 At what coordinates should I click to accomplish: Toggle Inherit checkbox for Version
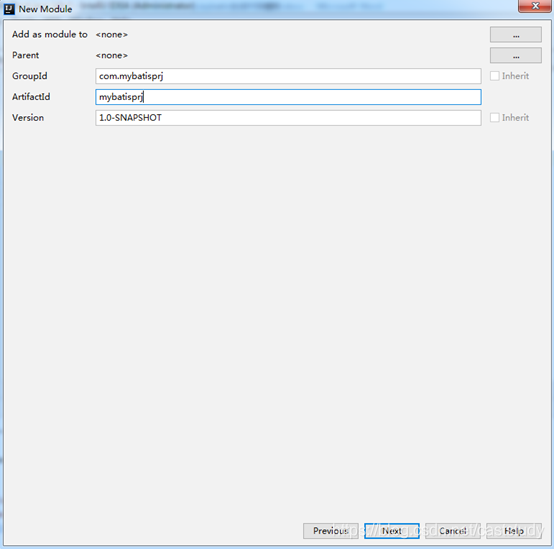click(495, 118)
